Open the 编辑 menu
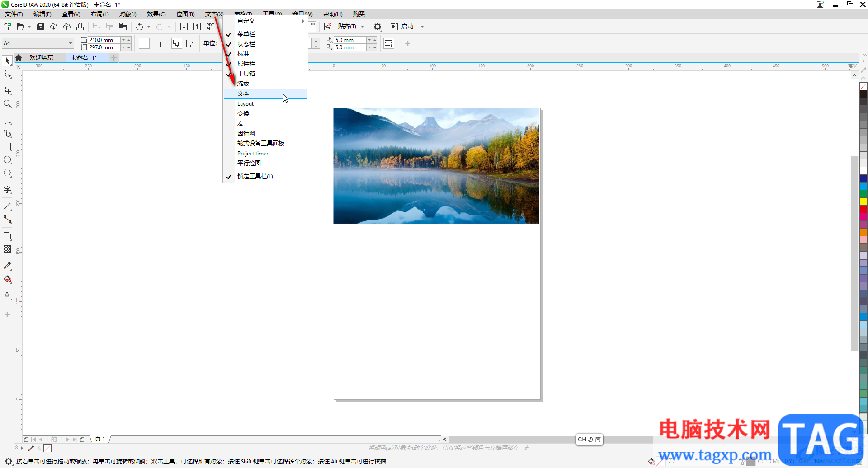Image resolution: width=868 pixels, height=468 pixels. 42,14
